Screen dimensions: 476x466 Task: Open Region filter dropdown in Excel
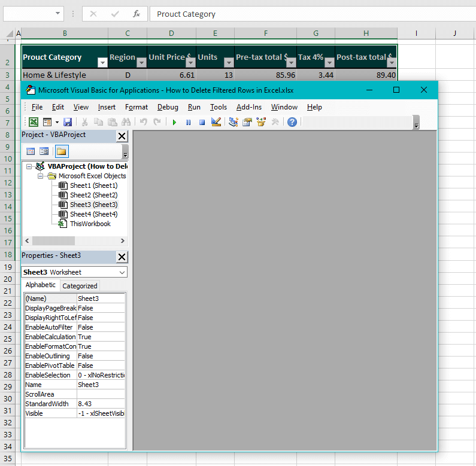click(141, 63)
